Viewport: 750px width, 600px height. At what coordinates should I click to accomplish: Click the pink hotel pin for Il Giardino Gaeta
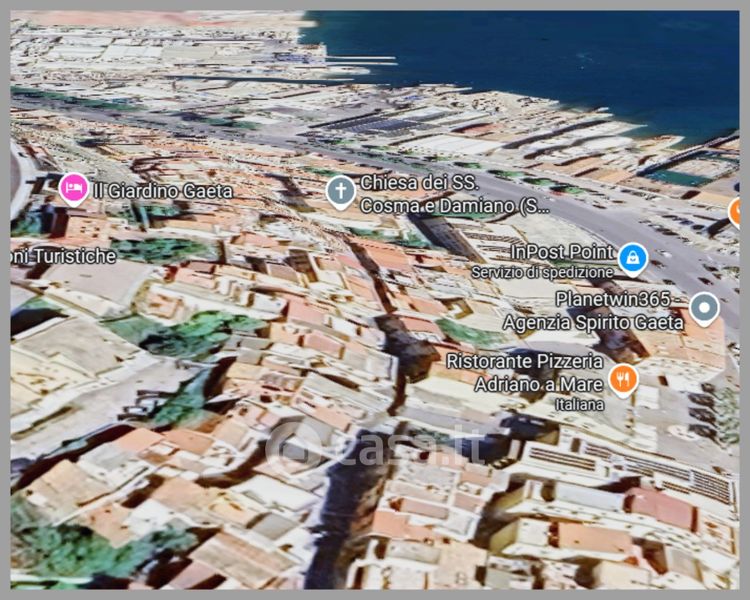(74, 189)
